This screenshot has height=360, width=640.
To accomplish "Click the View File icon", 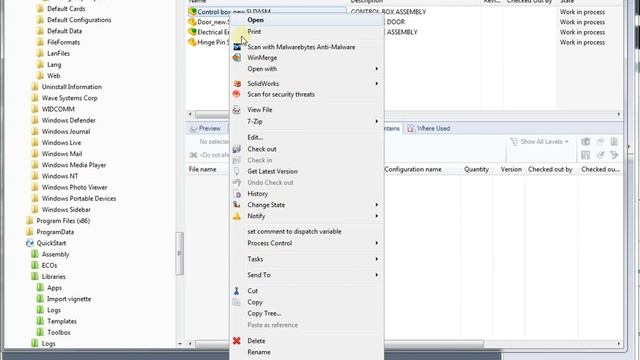I will point(237,109).
